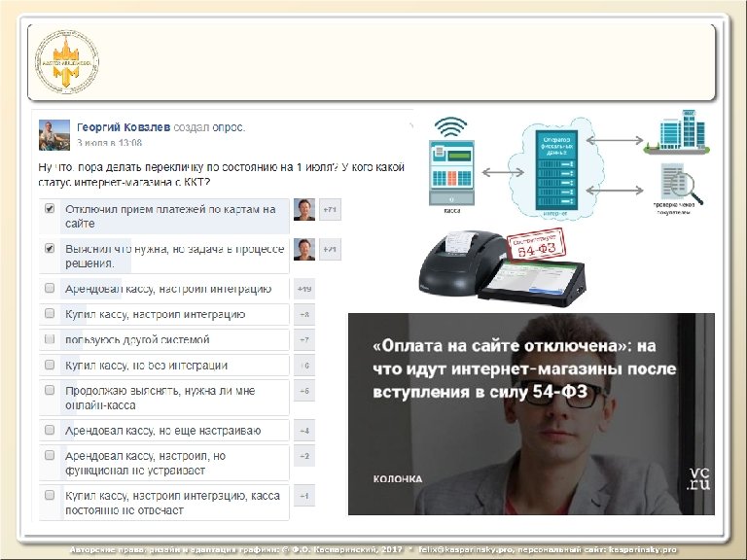Screen dimensions: 747x560
Task: Open voter avatar beside 'Выяснил что нужна'
Action: (x=304, y=250)
